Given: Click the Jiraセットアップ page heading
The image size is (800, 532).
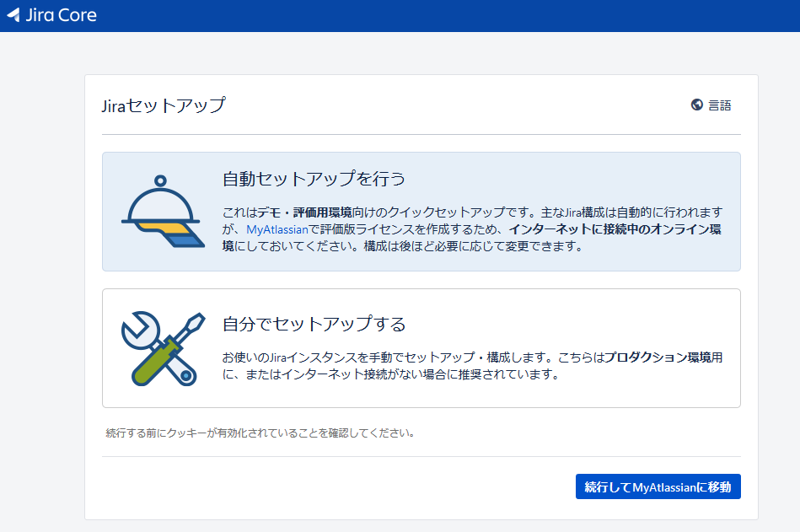Looking at the screenshot, I should click(x=164, y=105).
